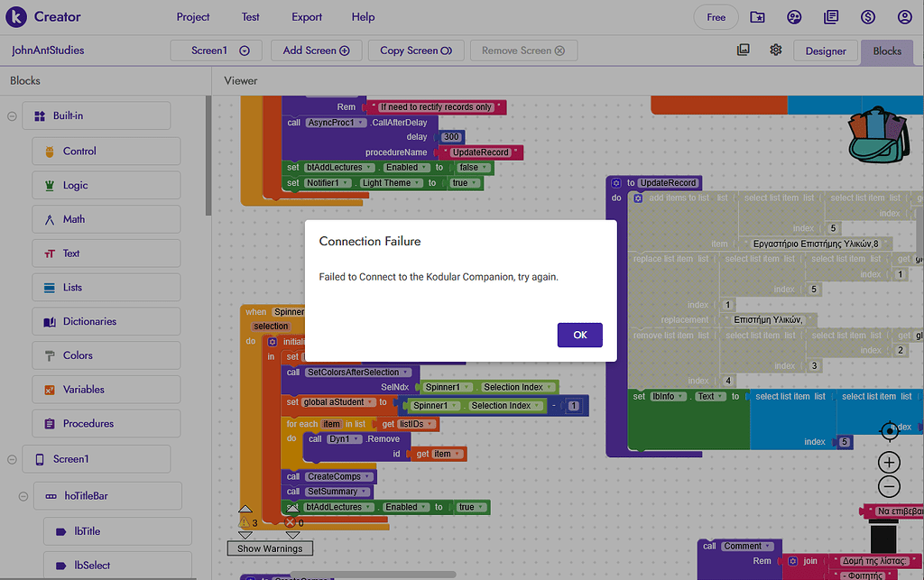Switch to the Designer view
The height and width of the screenshot is (580, 924).
[825, 51]
